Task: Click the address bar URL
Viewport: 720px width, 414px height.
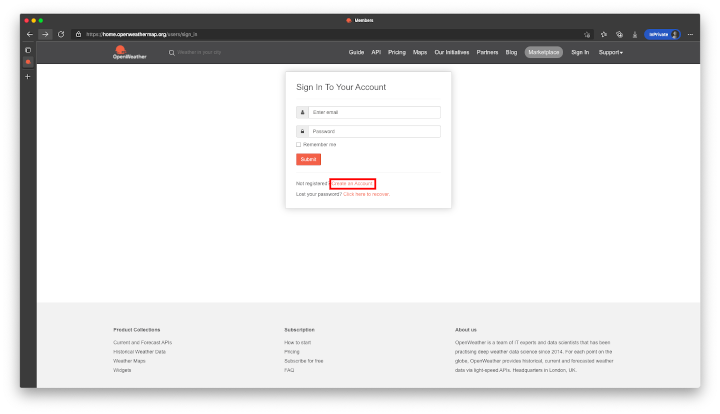Action: (141, 34)
